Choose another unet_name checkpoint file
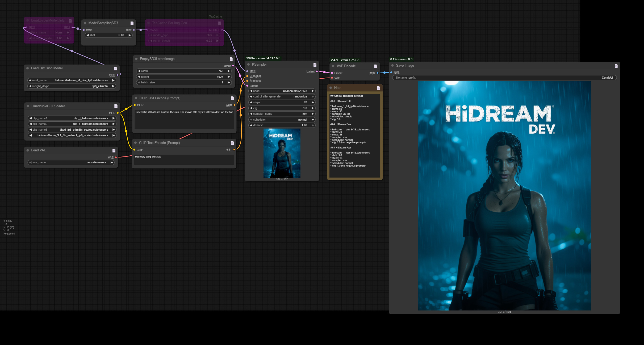644x345 pixels. 72,80
